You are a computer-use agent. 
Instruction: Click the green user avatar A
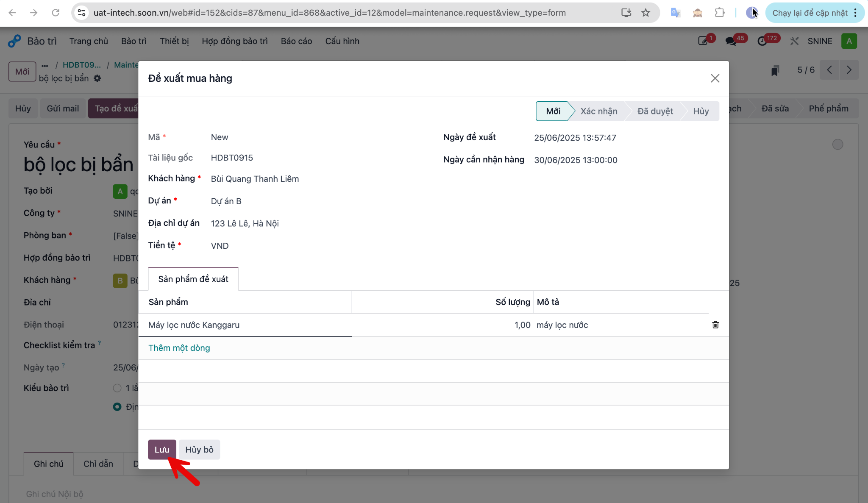(849, 41)
